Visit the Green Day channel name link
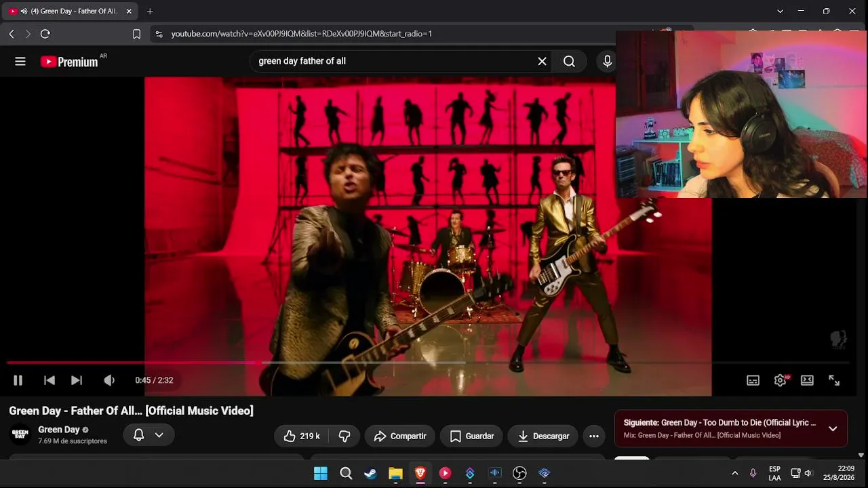Image resolution: width=868 pixels, height=488 pixels. tap(59, 430)
